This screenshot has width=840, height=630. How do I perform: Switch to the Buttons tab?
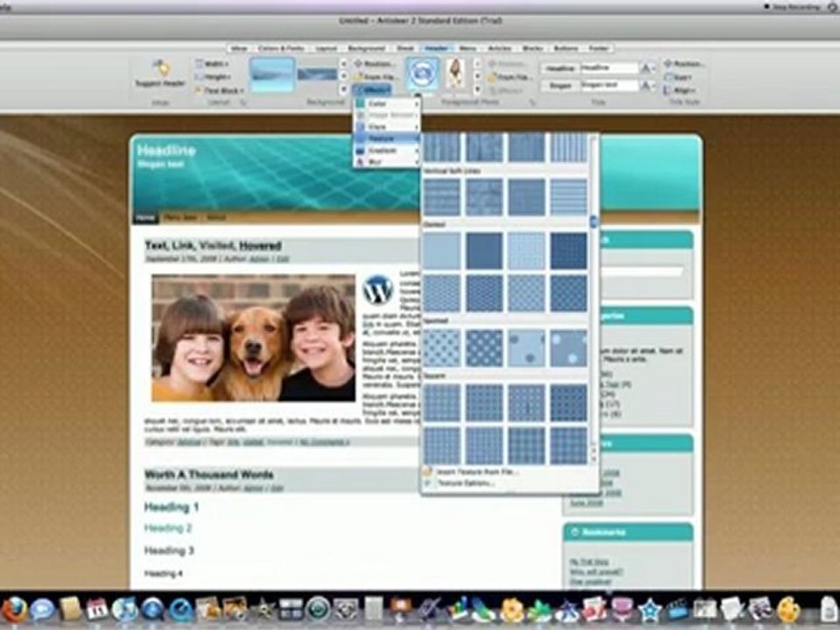(566, 48)
